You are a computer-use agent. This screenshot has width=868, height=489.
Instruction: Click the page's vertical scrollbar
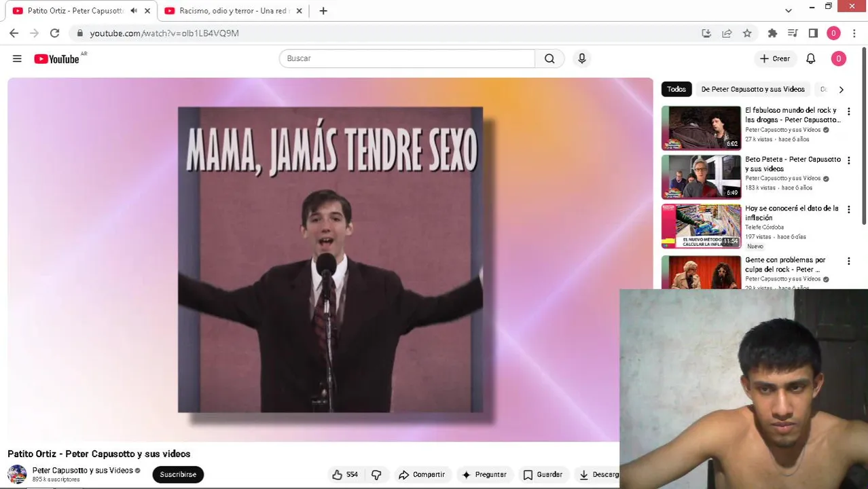[x=864, y=136]
